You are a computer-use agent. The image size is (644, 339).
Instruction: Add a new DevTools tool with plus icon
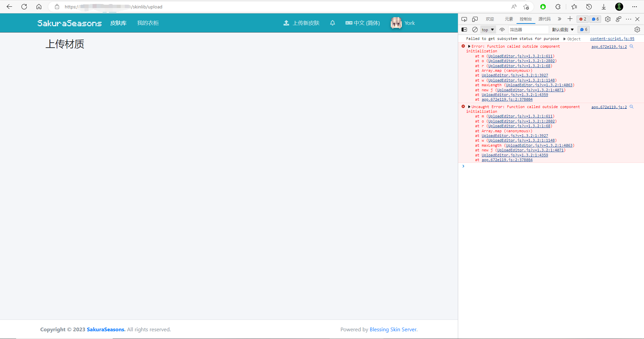[570, 19]
